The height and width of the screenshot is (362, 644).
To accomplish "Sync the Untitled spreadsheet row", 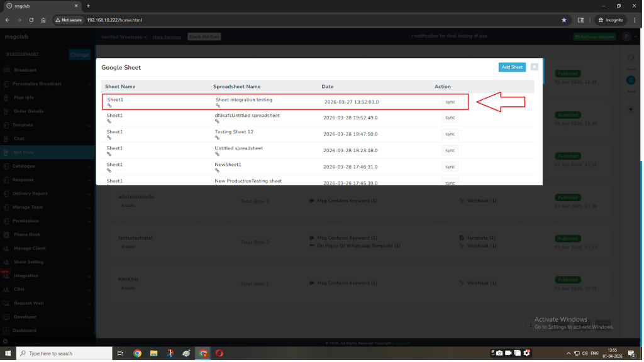I will pos(450,150).
